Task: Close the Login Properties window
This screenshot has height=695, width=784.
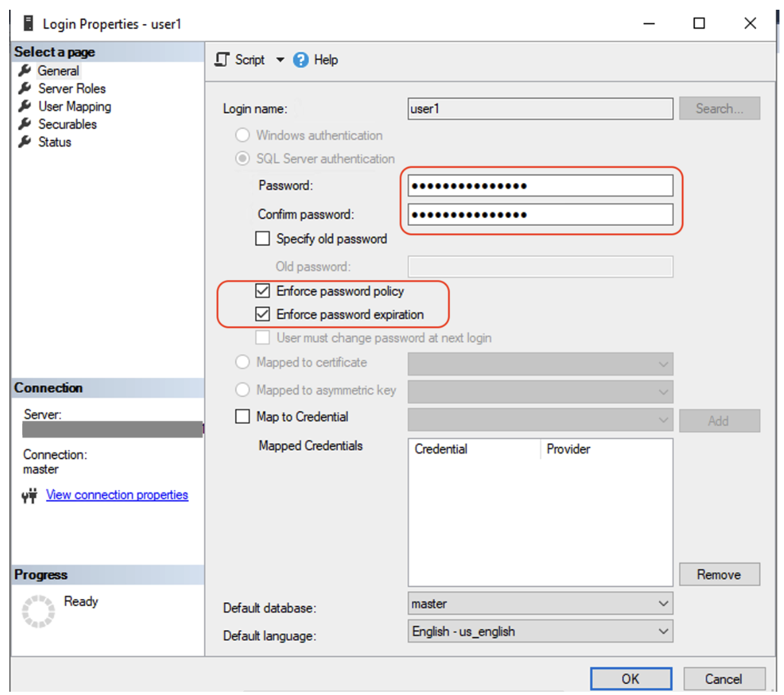Action: pyautogui.click(x=750, y=23)
